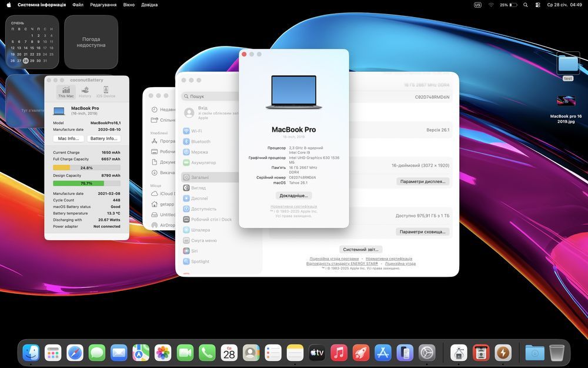Viewport: 588px width, 368px height.
Task: Open Messages from the Dock
Action: click(97, 353)
